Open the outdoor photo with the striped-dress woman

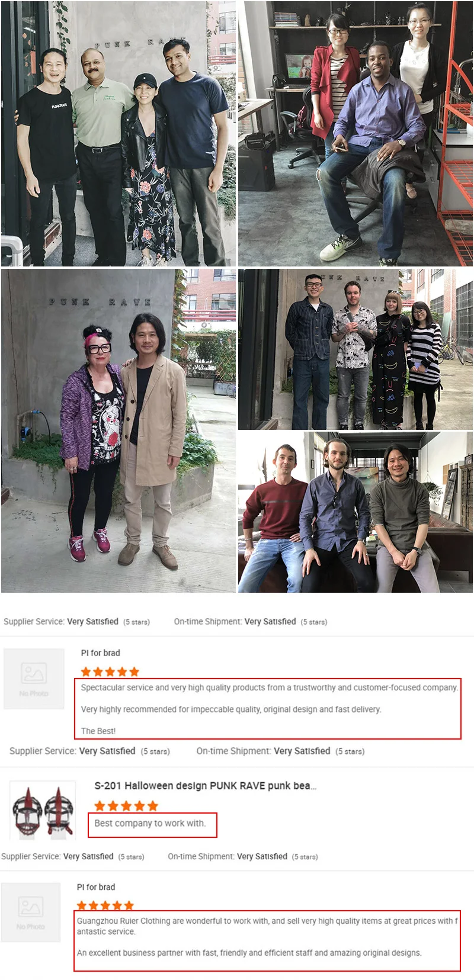click(x=355, y=349)
